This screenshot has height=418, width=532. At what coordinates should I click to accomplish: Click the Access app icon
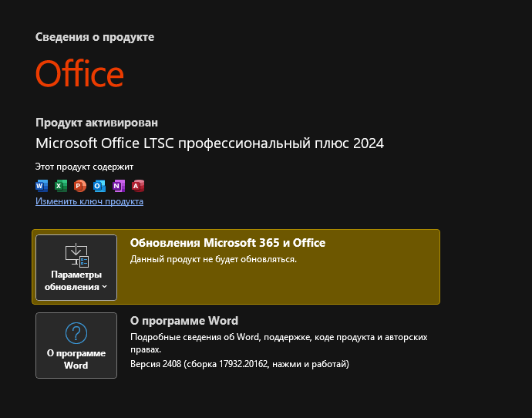click(138, 186)
